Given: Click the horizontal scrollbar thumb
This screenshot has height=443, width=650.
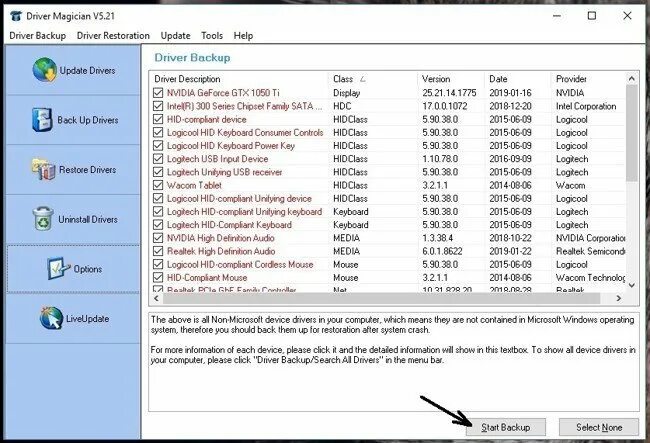Looking at the screenshot, I should 381,298.
